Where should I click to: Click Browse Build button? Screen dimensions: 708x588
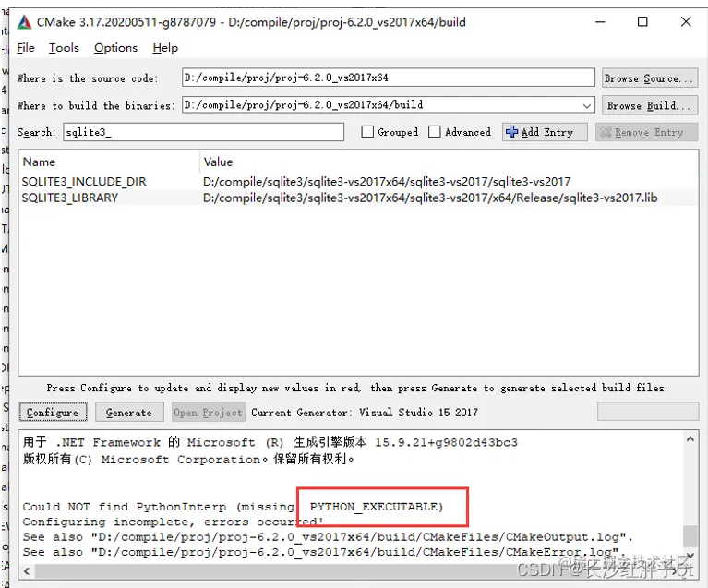[650, 105]
